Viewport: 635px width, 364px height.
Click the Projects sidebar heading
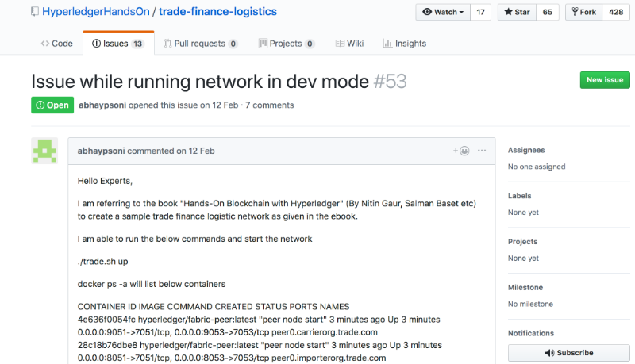coord(523,241)
